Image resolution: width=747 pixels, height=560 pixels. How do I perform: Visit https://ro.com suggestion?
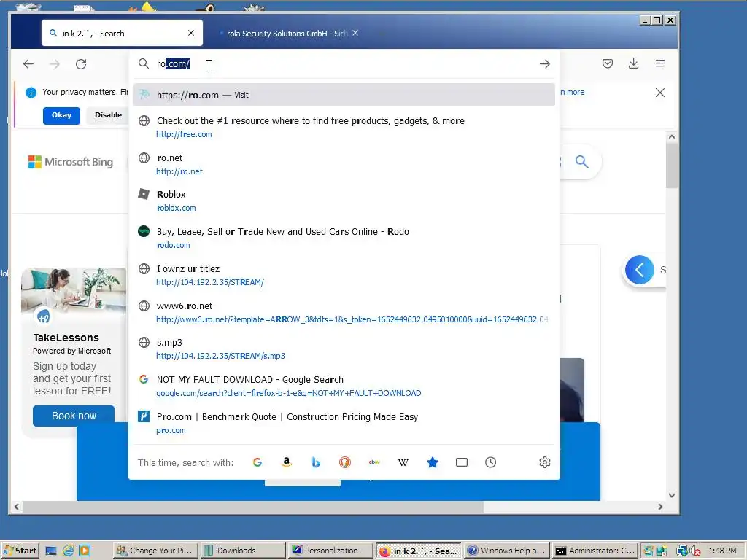pos(344,95)
